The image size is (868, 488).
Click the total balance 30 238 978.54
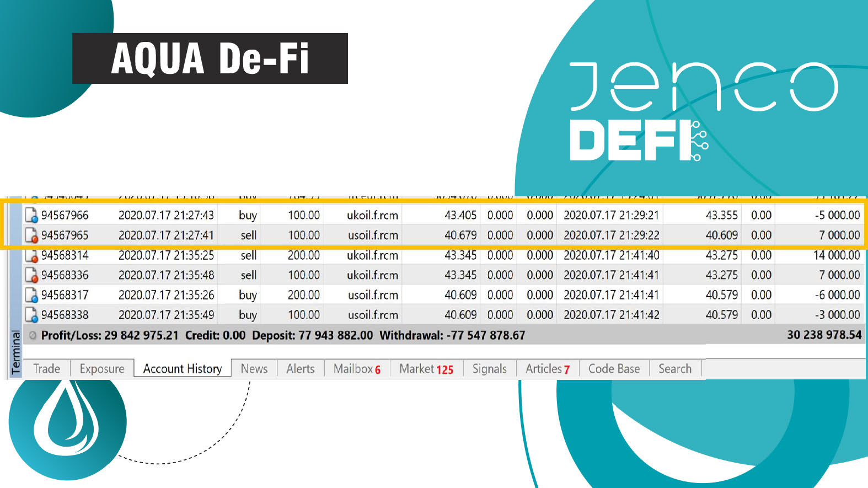pos(824,335)
